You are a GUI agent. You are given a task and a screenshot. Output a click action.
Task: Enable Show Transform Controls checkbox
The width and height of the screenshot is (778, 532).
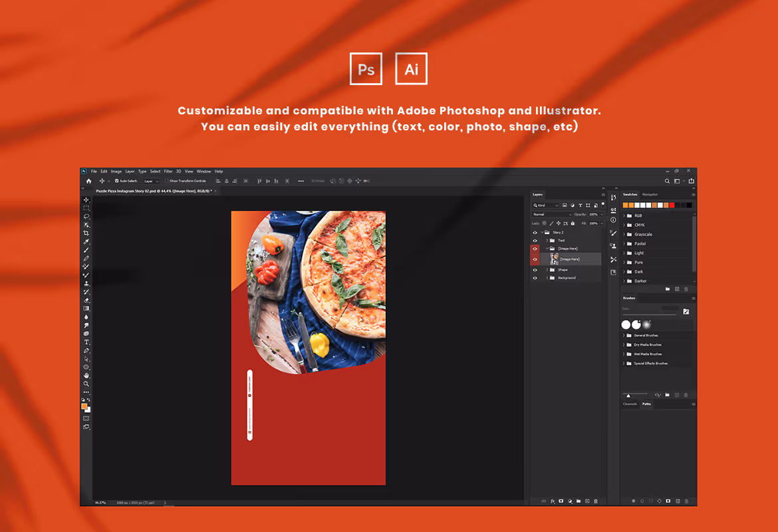click(167, 181)
